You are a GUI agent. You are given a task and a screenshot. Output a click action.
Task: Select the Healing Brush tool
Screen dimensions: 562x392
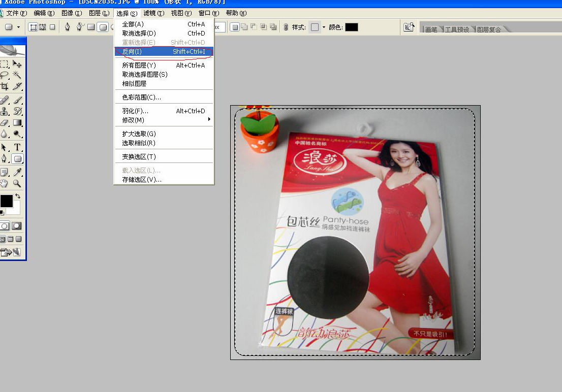(x=4, y=100)
